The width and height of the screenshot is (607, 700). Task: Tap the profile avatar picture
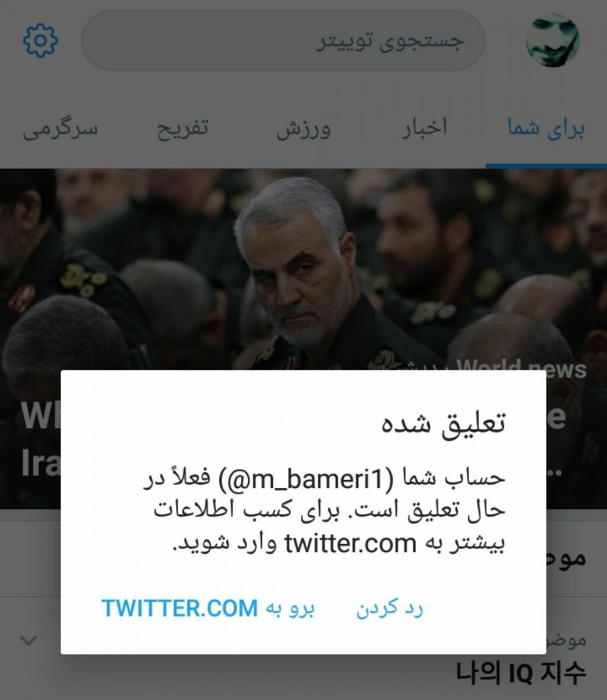click(553, 41)
